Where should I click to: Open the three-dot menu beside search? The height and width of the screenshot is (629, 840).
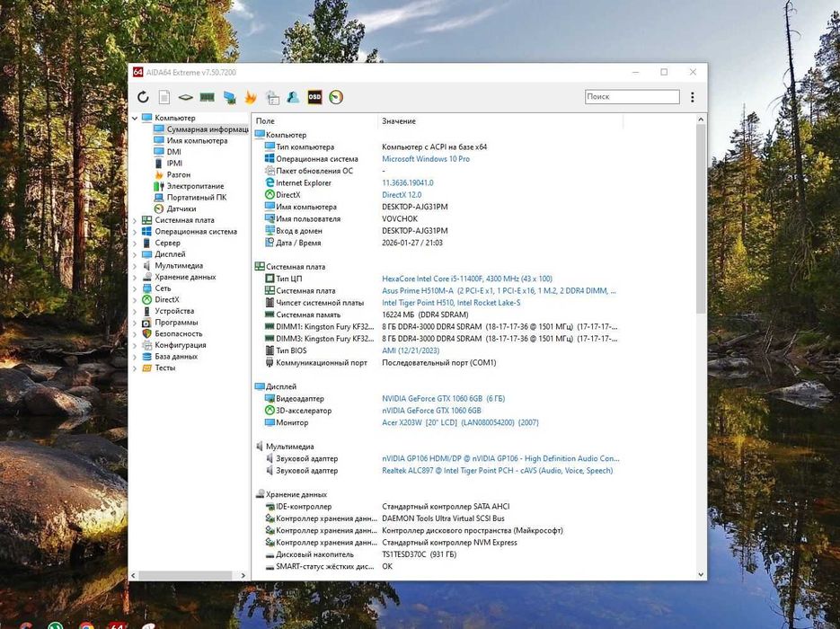coord(692,97)
